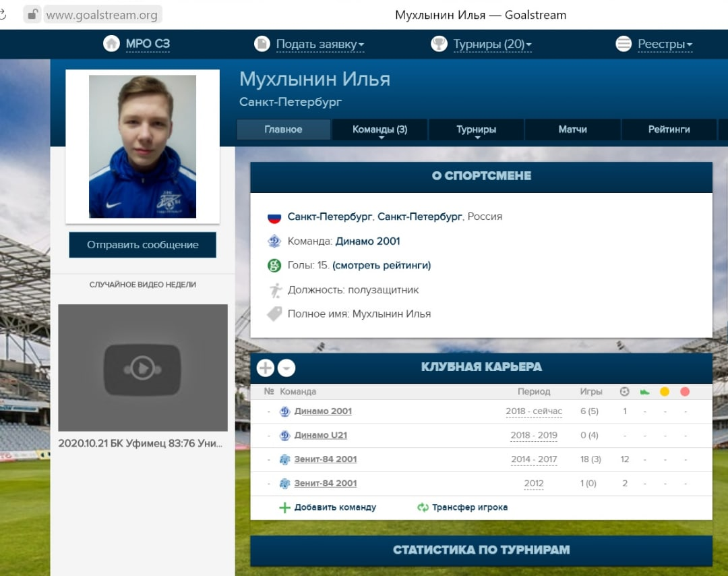Screen dimensions: 728x576
Task: Open the Матчи tab
Action: (572, 129)
